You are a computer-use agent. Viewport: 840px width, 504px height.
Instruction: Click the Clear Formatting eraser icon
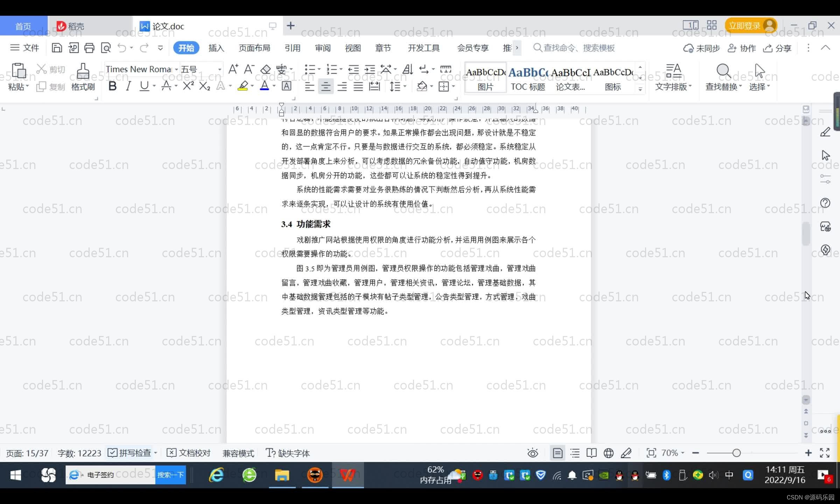266,69
